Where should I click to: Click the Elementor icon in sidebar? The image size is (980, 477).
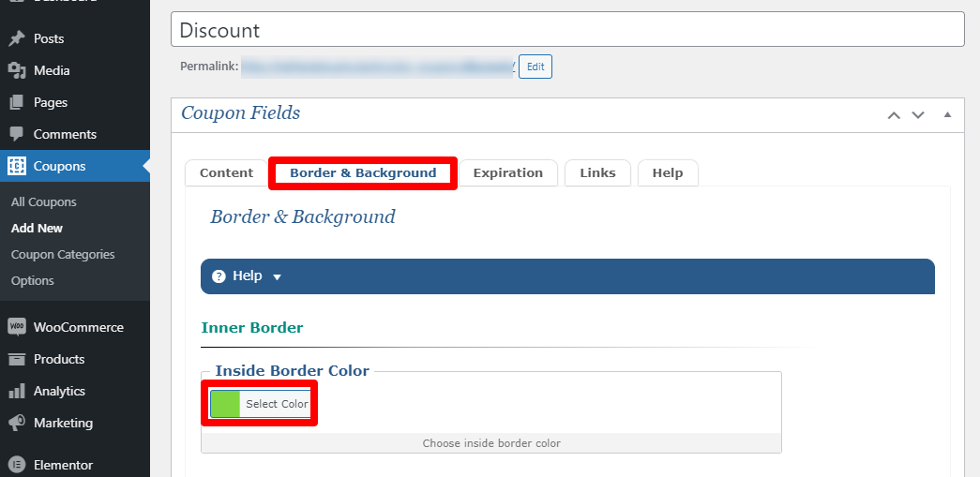click(x=17, y=464)
